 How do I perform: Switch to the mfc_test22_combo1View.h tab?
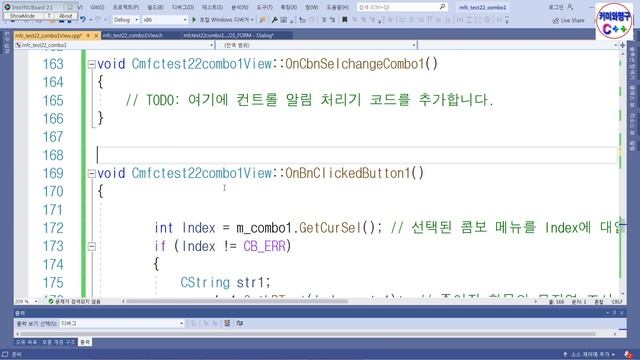point(133,36)
